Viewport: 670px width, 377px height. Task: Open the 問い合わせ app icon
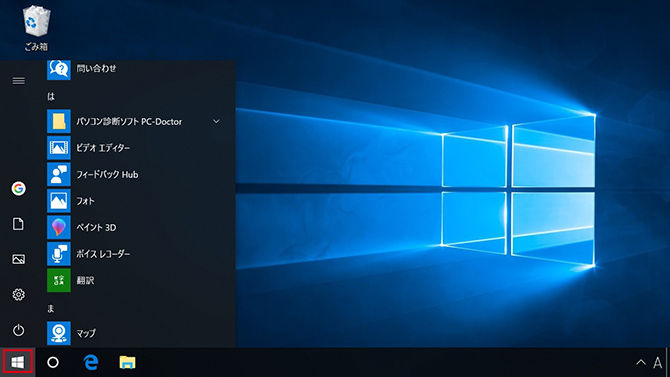59,69
